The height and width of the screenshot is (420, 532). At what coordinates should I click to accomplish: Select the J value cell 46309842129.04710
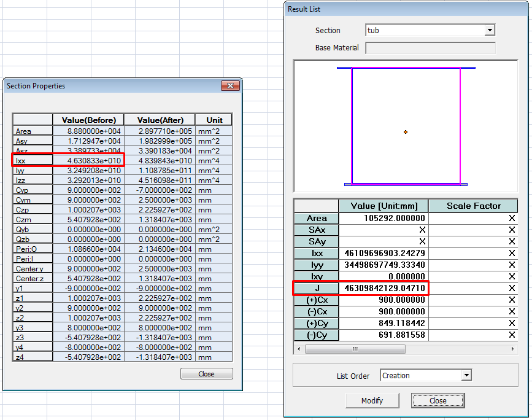pos(384,288)
